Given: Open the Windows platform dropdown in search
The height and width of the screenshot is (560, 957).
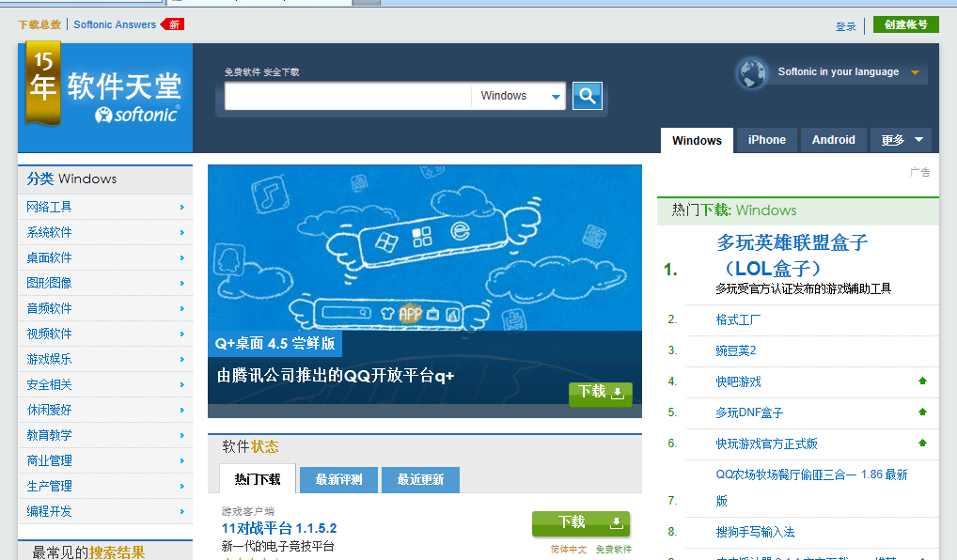Looking at the screenshot, I should pyautogui.click(x=519, y=96).
